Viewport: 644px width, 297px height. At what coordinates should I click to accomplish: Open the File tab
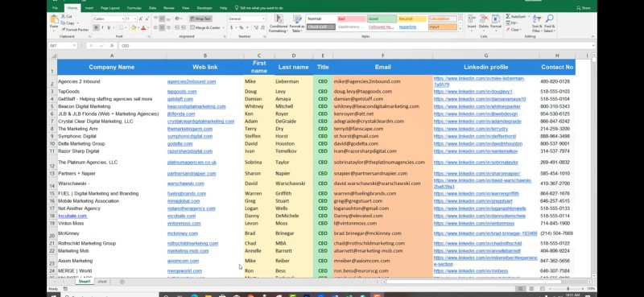tap(55, 8)
